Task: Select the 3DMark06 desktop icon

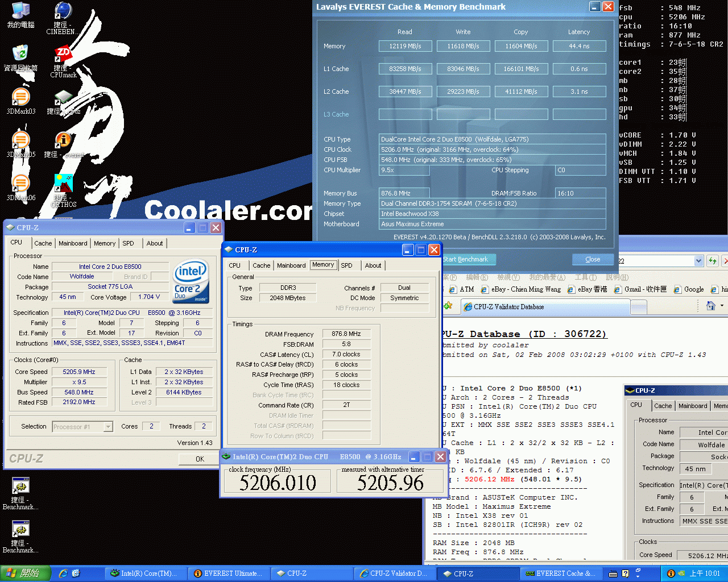Action: 20,188
